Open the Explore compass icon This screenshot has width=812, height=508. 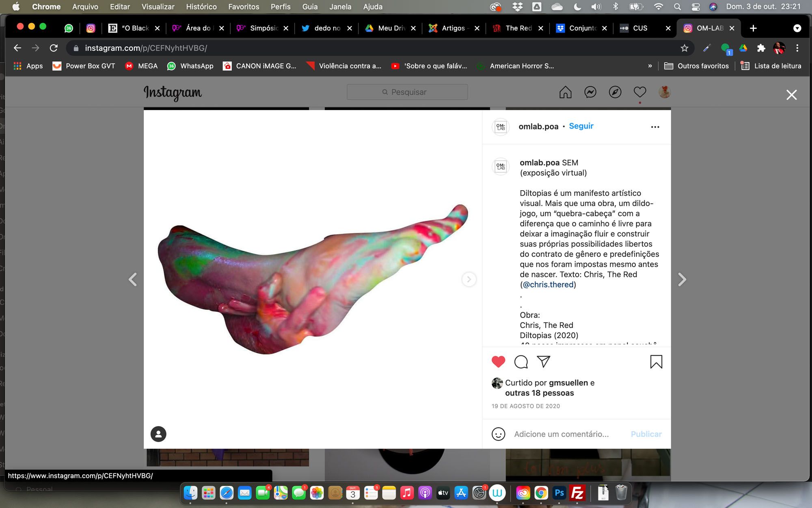(615, 92)
